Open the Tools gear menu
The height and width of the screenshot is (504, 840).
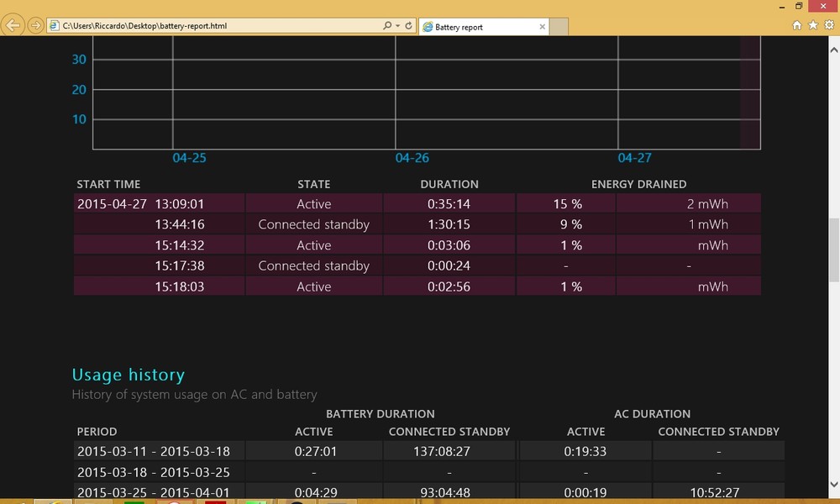829,25
